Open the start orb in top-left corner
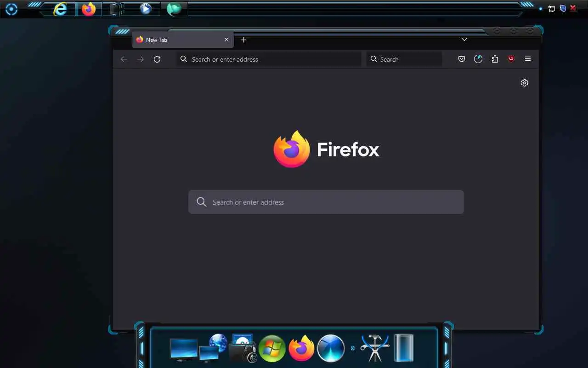 pyautogui.click(x=11, y=9)
